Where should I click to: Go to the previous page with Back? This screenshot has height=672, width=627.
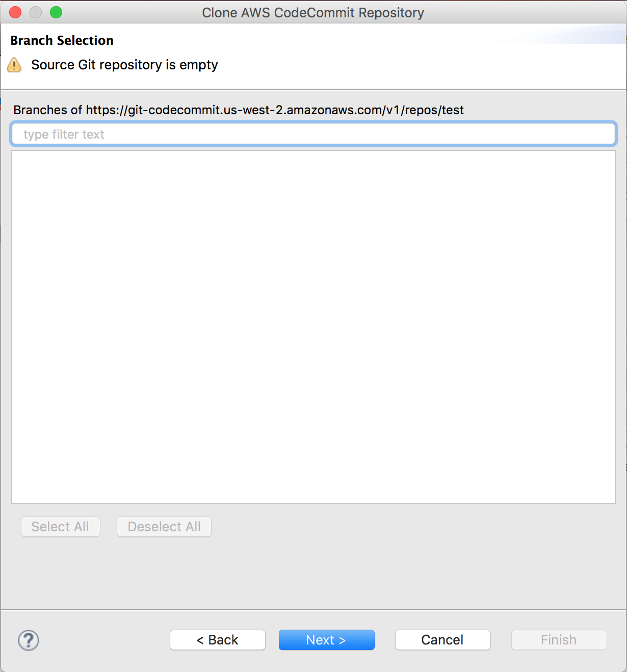[x=218, y=640]
